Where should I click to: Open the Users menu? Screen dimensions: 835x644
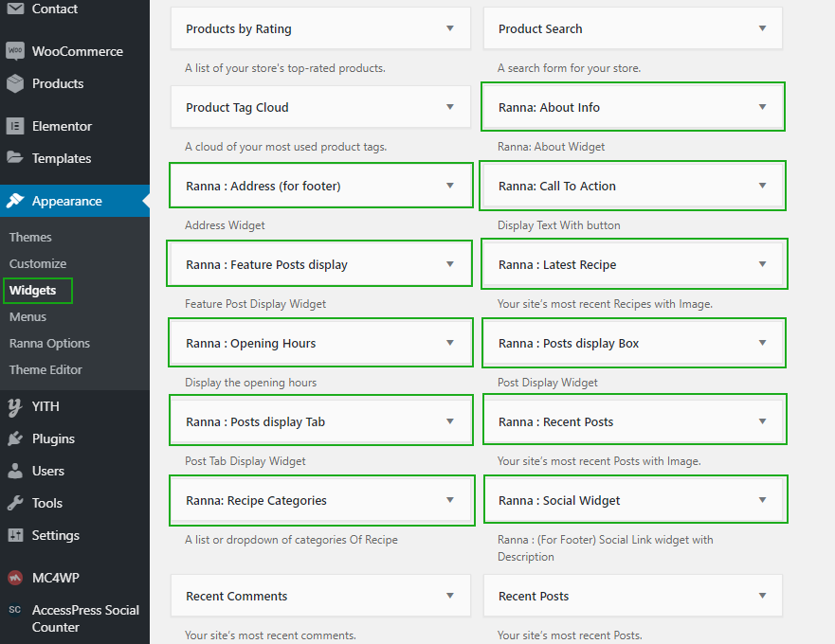pyautogui.click(x=48, y=471)
